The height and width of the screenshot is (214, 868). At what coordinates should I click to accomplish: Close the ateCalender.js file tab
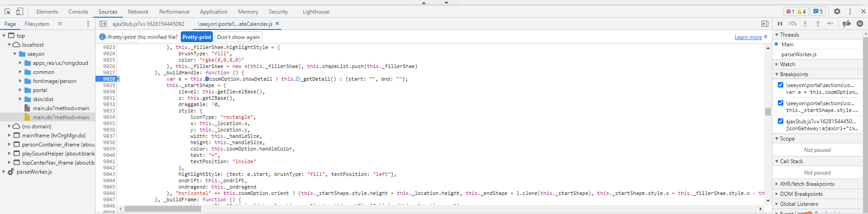(277, 24)
